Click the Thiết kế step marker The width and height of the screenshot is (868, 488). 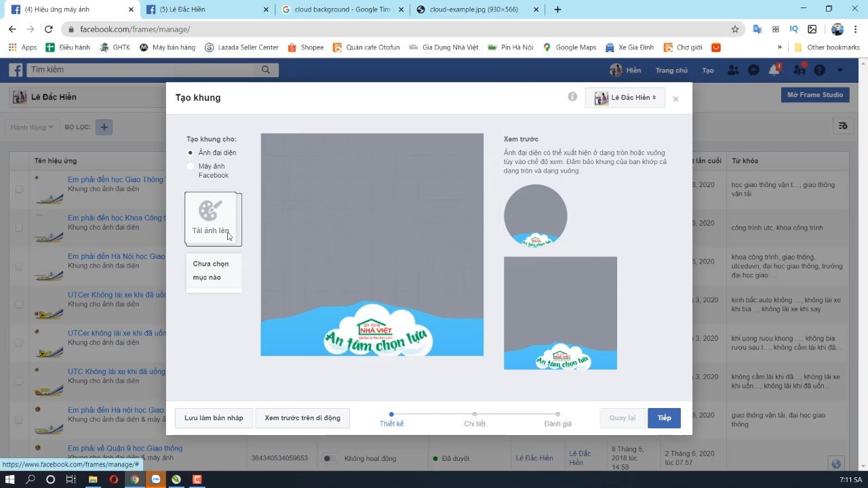coord(391,414)
